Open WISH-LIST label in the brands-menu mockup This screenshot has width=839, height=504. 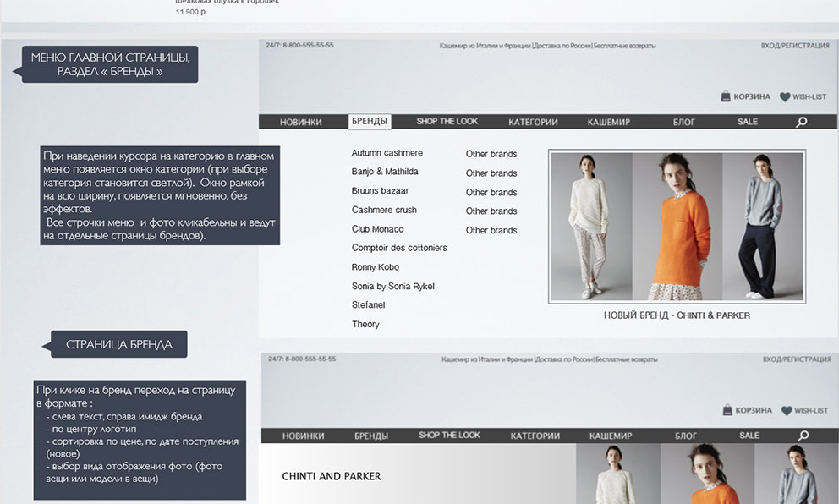click(809, 97)
